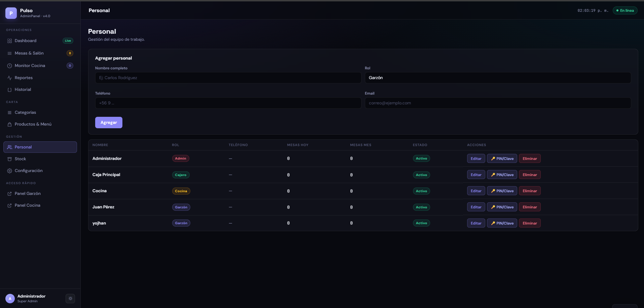Open Historial section
This screenshot has width=644, height=308.
click(x=40, y=90)
